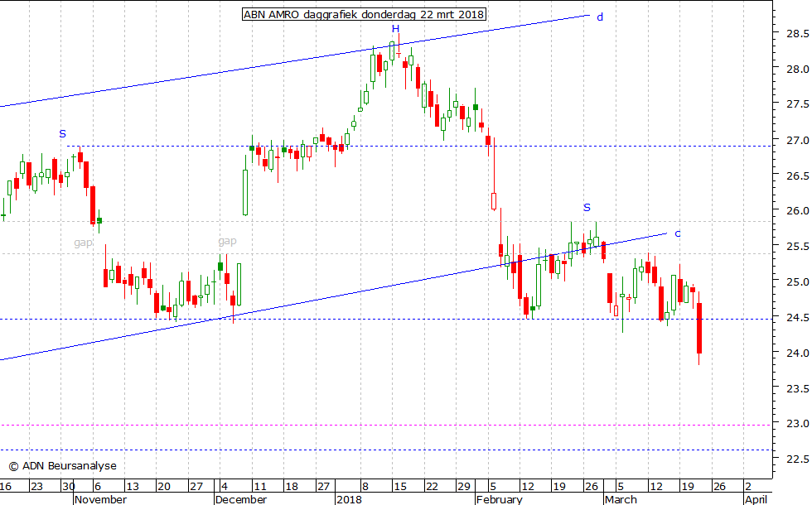The height and width of the screenshot is (505, 812).
Task: Click the gap label near December
Action: pyautogui.click(x=227, y=241)
